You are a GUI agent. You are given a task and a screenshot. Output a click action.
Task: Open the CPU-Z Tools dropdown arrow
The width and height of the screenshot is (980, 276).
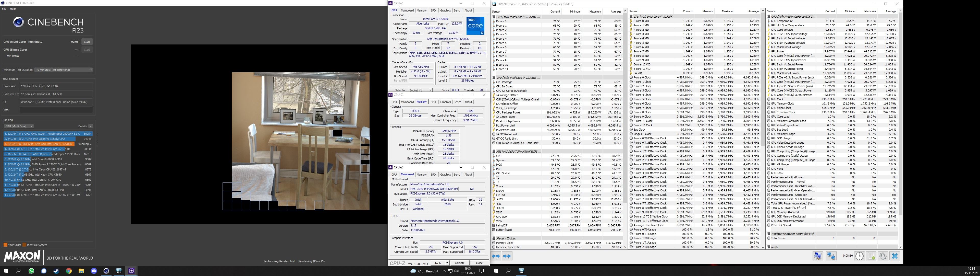(447, 263)
